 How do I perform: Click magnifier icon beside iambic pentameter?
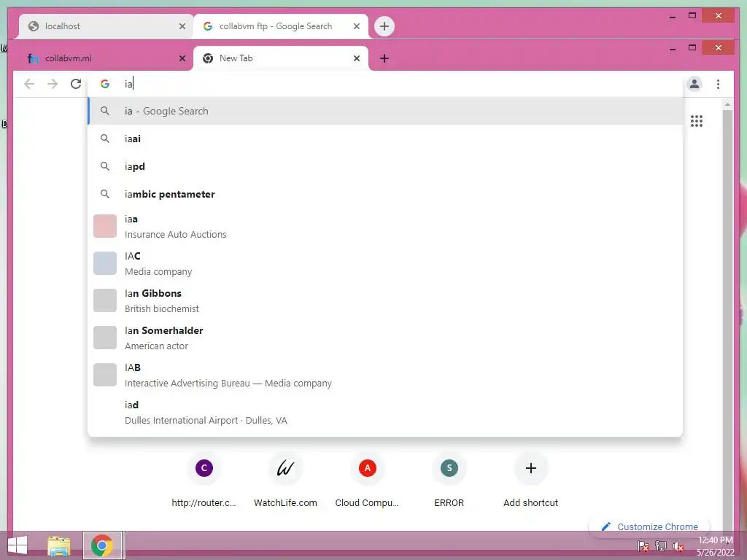tap(105, 194)
